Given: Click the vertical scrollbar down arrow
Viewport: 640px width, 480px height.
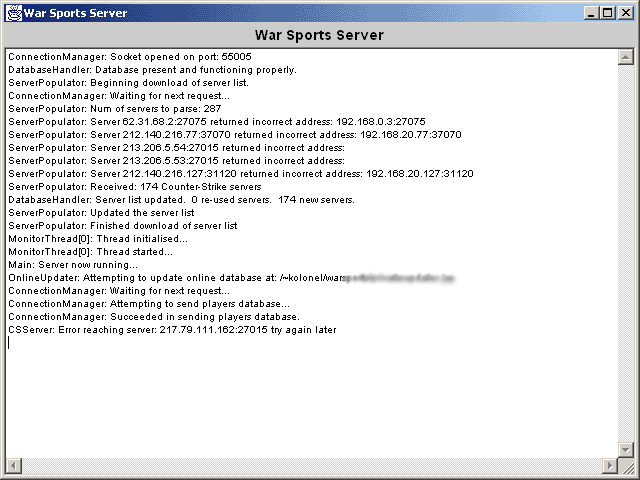Looking at the screenshot, I should click(625, 450).
